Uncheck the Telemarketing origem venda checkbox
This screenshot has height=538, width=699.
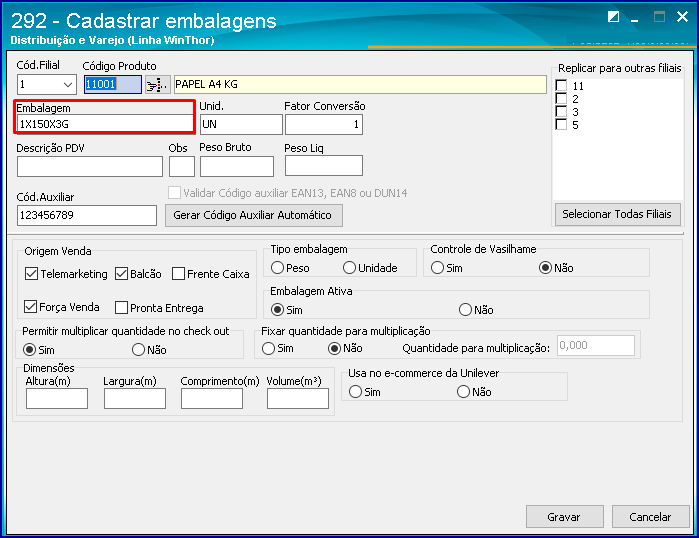tap(31, 274)
